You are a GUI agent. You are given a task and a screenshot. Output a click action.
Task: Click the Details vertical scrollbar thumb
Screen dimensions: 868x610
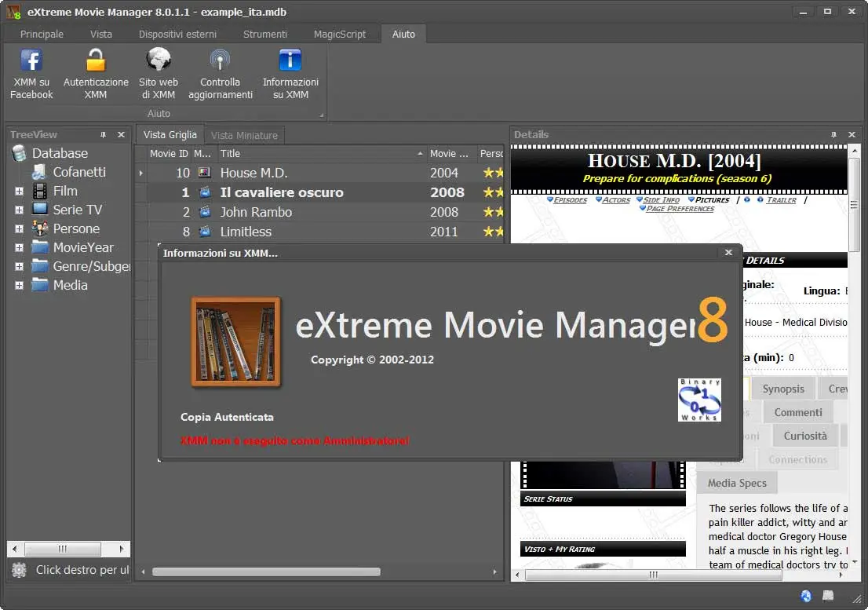(x=854, y=203)
